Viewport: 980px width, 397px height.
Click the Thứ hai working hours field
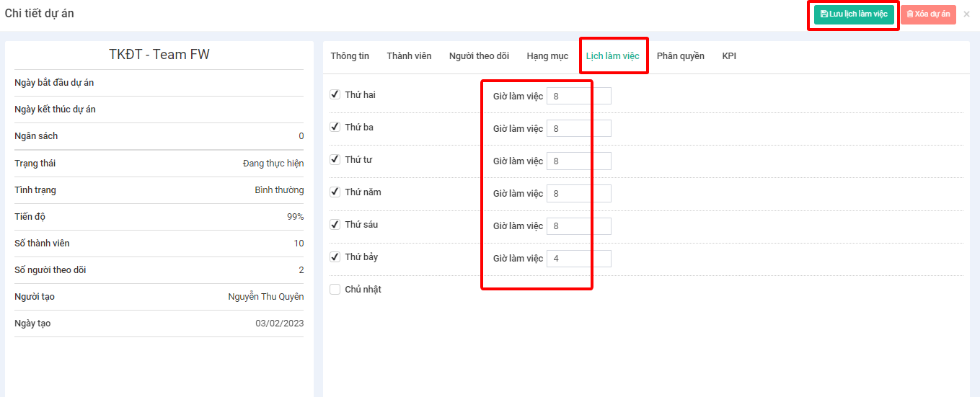click(578, 96)
